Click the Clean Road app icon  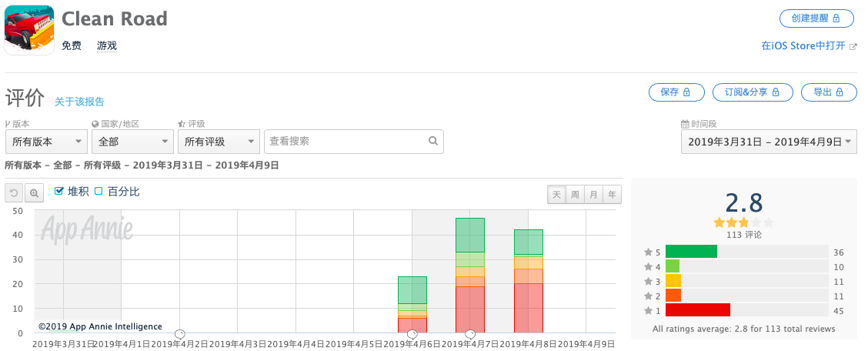coord(29,30)
